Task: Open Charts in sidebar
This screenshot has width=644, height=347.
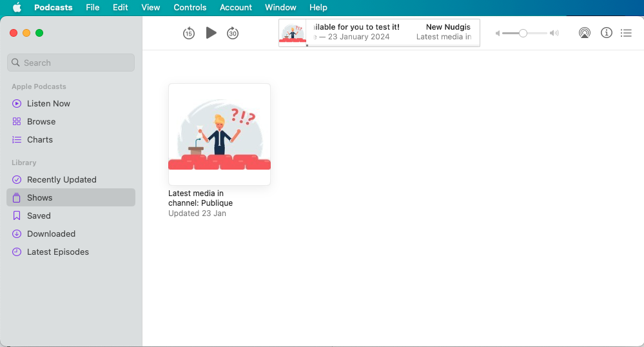Action: (x=71, y=140)
